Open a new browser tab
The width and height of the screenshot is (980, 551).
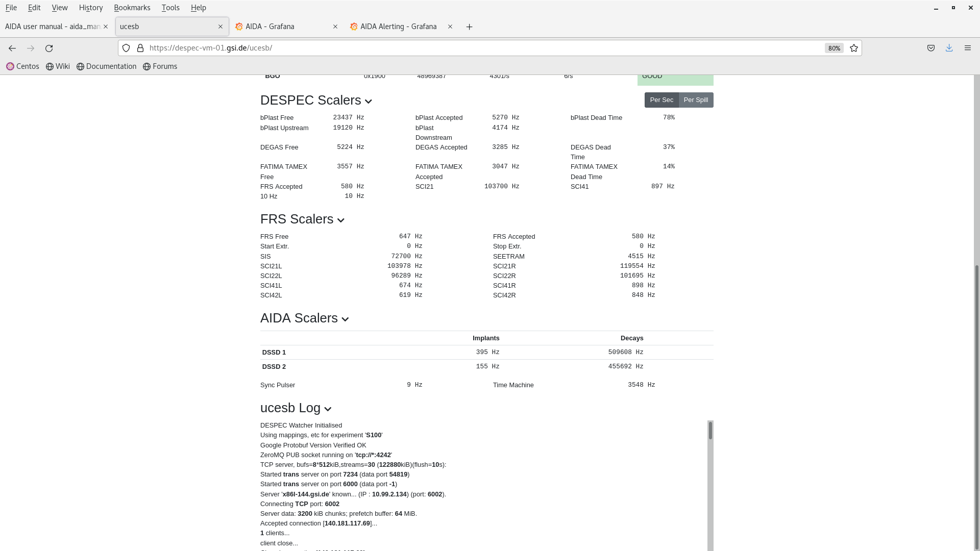point(469,27)
